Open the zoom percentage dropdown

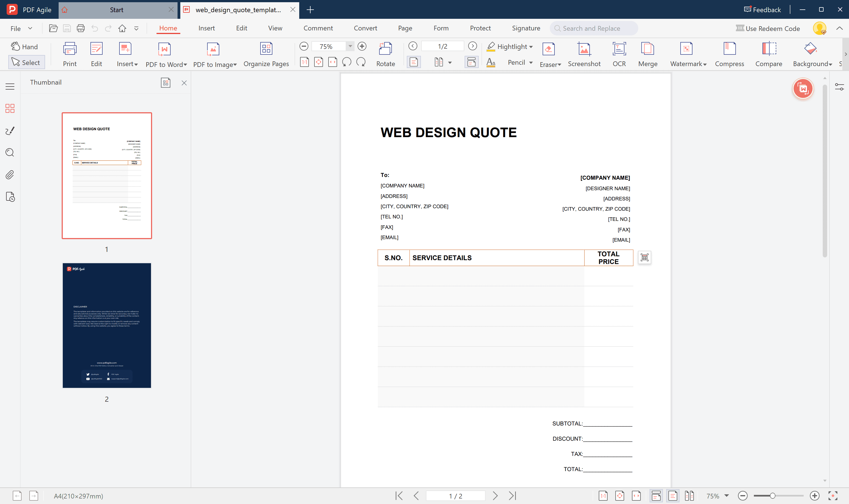pos(350,46)
